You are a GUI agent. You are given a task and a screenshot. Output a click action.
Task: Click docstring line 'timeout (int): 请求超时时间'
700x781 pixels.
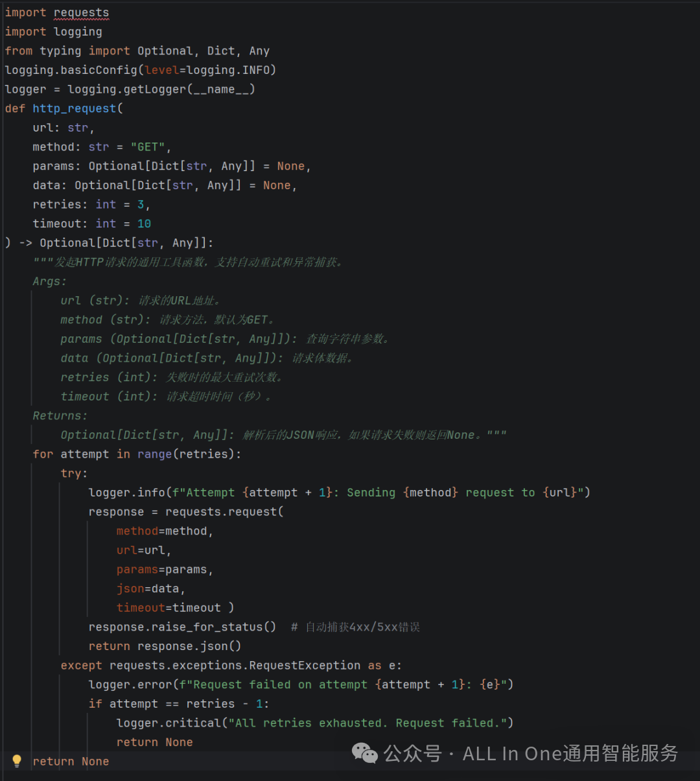(x=166, y=397)
